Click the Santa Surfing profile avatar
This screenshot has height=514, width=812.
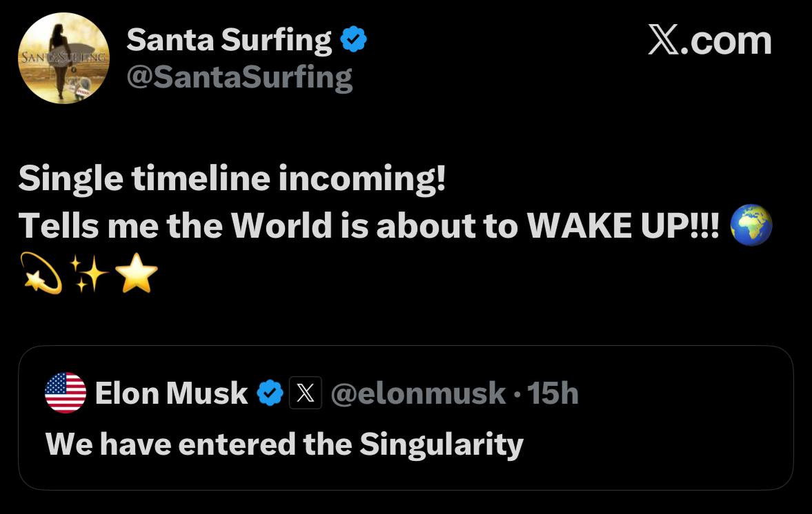(x=63, y=58)
